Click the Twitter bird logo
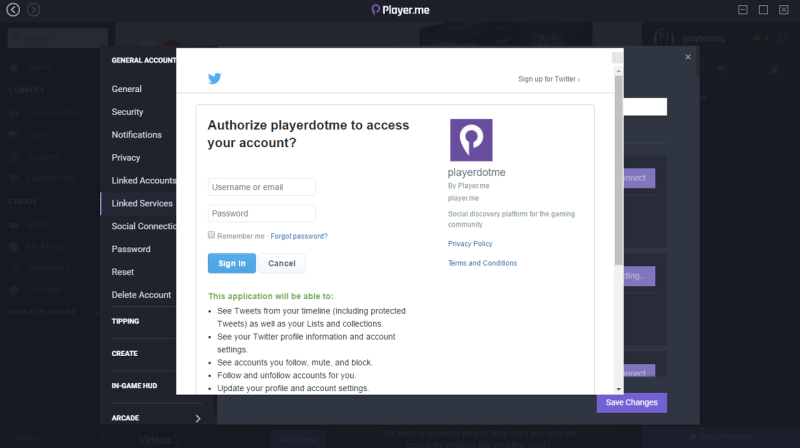Viewport: 800px width, 448px height. point(215,79)
